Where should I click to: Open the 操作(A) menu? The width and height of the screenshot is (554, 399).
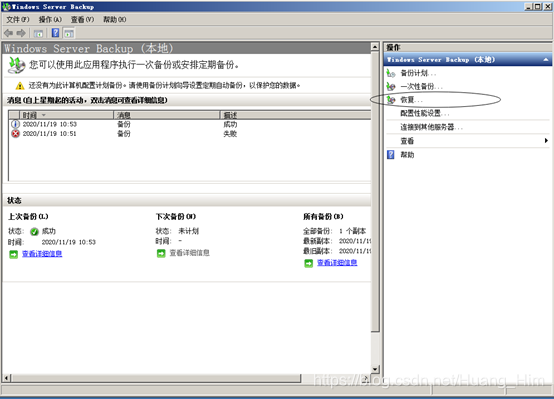(x=50, y=19)
